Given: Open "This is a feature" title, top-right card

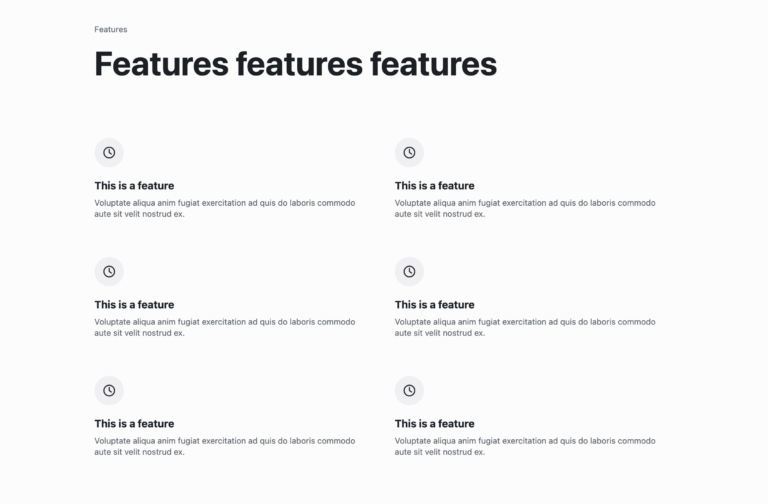Looking at the screenshot, I should coord(434,186).
